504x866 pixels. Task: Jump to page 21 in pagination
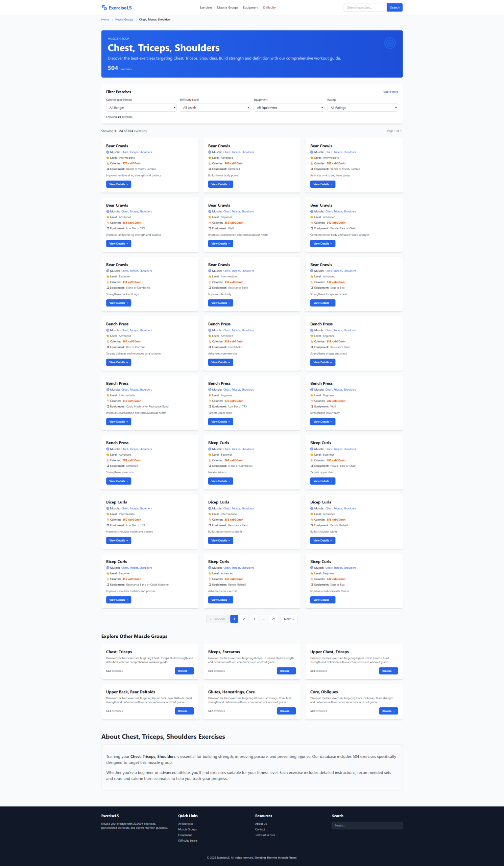pos(273,619)
